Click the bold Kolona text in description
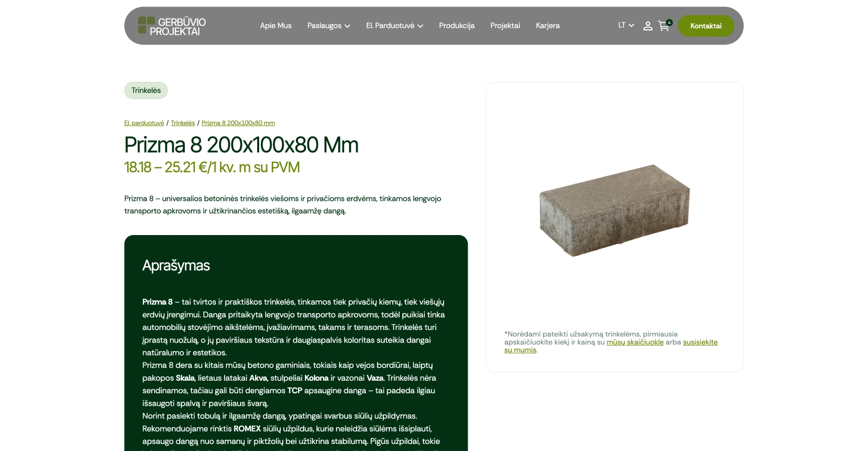 [x=316, y=378]
